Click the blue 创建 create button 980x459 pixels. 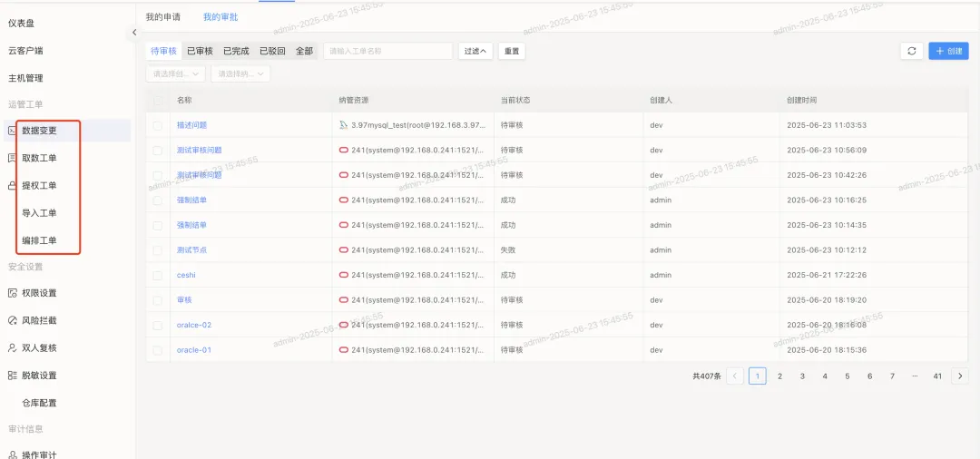click(x=949, y=51)
